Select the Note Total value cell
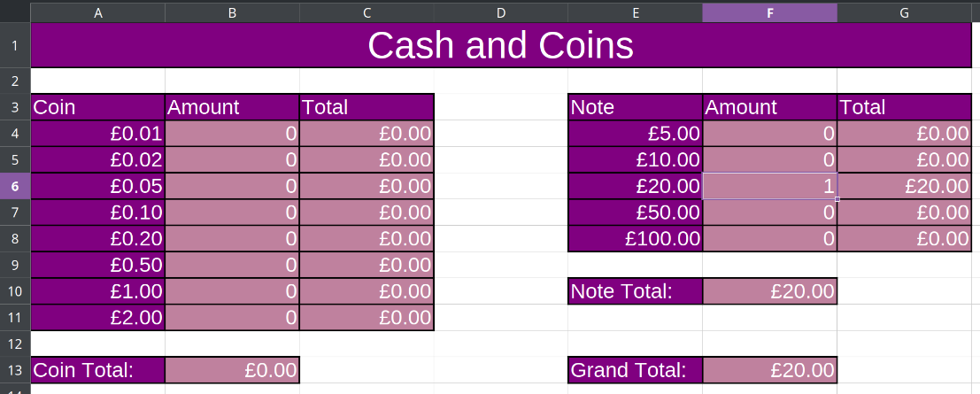 (769, 291)
